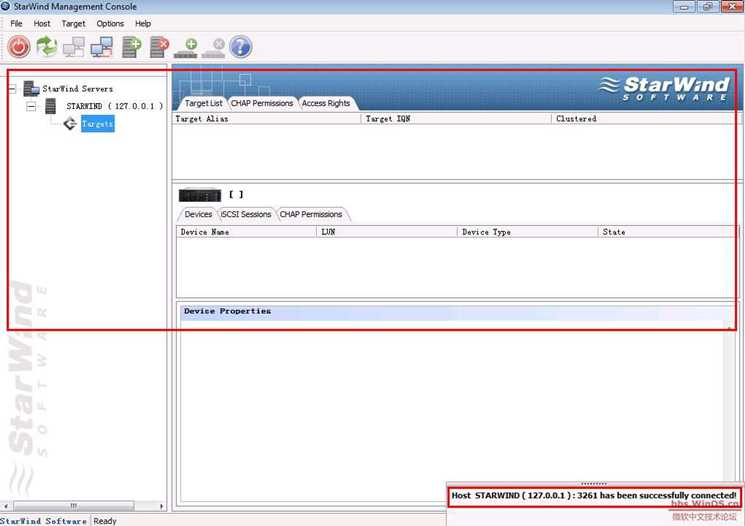Sort by Device Type column header
The height and width of the screenshot is (526, 745).
coord(527,232)
